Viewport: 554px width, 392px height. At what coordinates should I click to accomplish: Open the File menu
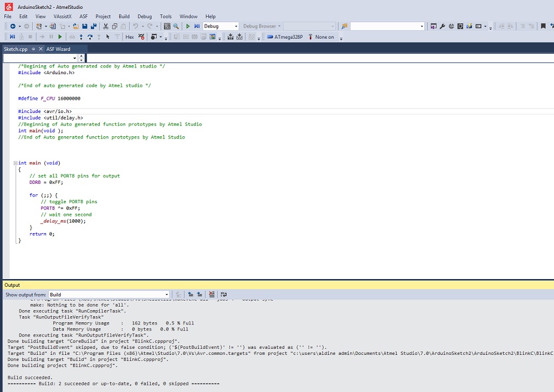(8, 16)
